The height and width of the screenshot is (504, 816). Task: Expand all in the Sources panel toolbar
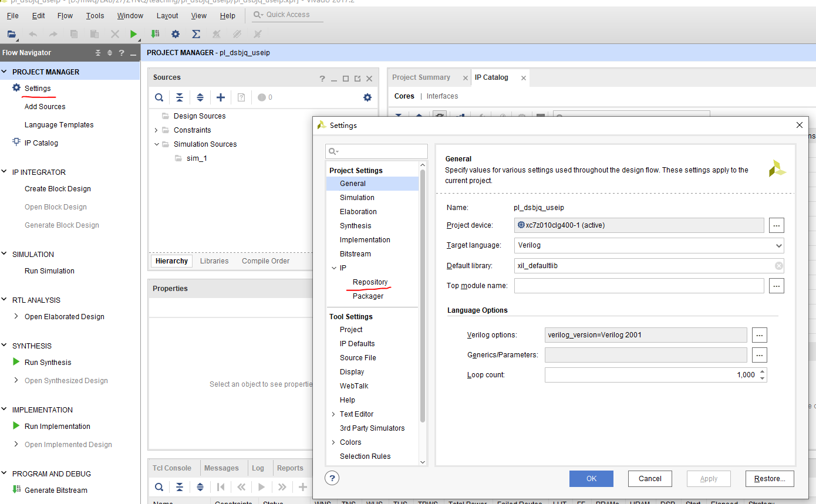200,97
